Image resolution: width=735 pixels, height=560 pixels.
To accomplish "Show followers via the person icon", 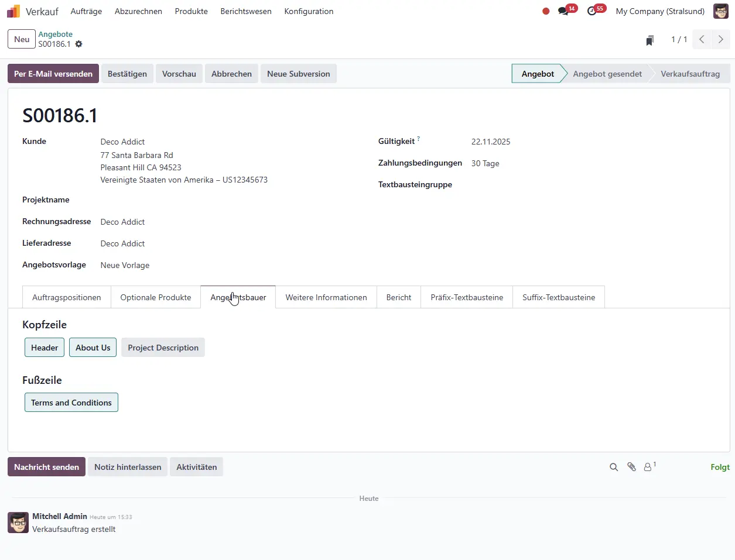I will [x=648, y=467].
